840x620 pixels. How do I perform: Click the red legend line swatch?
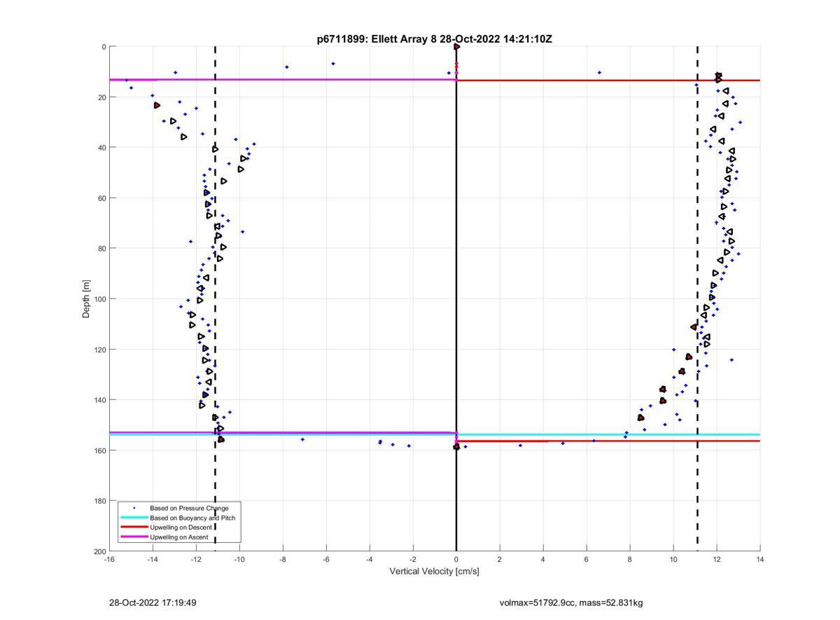[x=134, y=528]
